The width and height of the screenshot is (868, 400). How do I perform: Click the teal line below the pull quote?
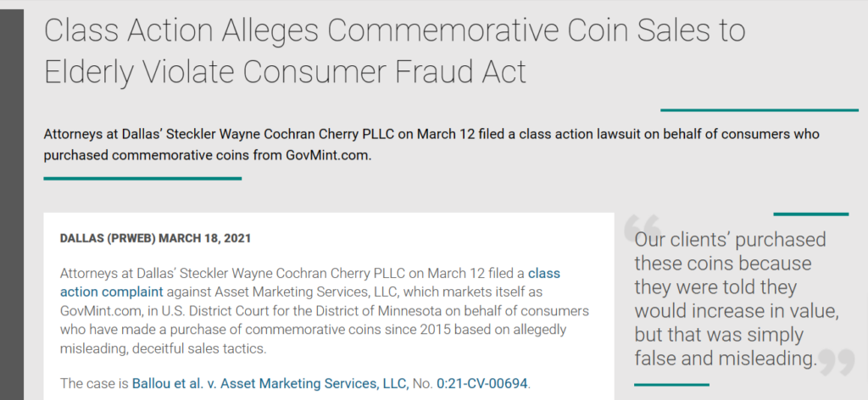coord(671,385)
